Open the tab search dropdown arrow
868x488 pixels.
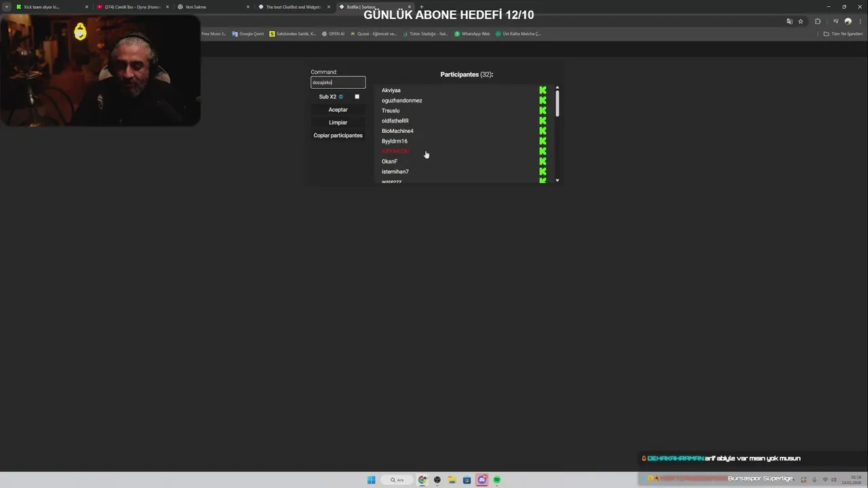(7, 7)
